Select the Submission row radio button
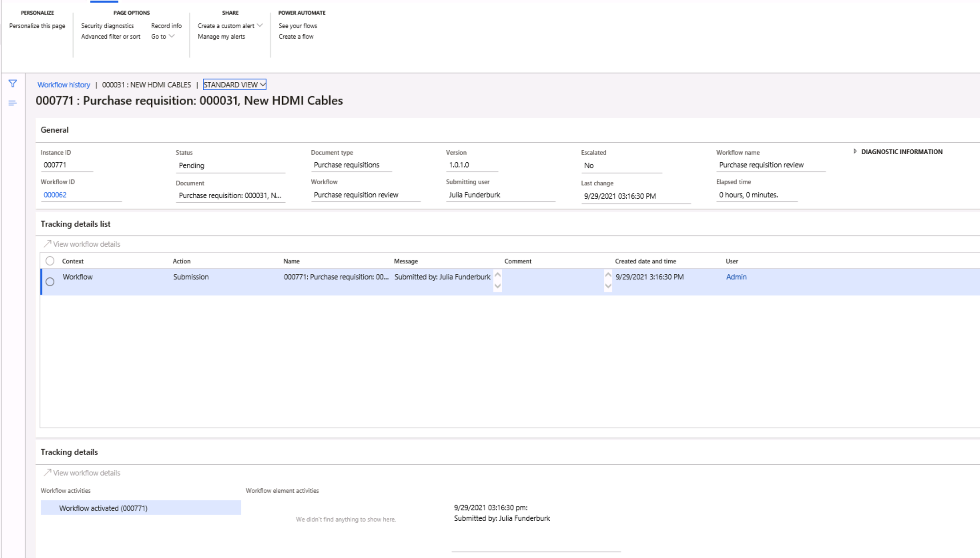The image size is (980, 558). tap(49, 281)
